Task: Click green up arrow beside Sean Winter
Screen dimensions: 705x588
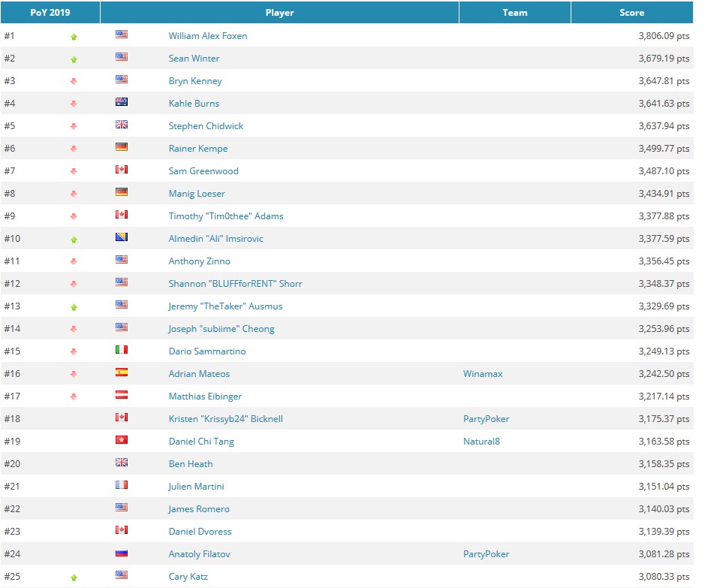Action: tap(74, 59)
